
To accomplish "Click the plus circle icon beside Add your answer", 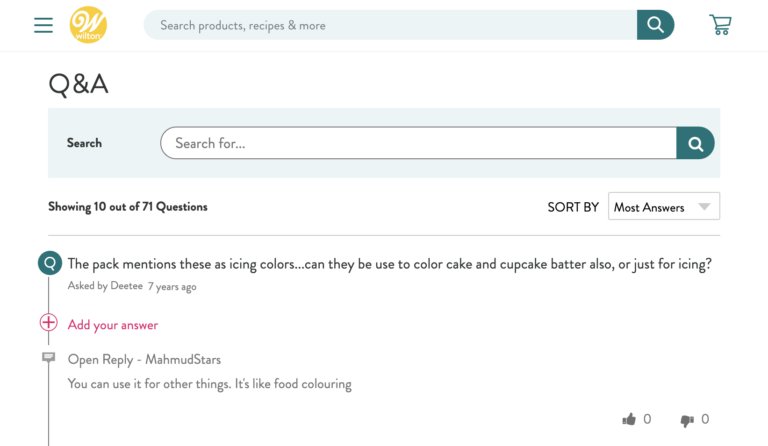I will click(x=49, y=322).
